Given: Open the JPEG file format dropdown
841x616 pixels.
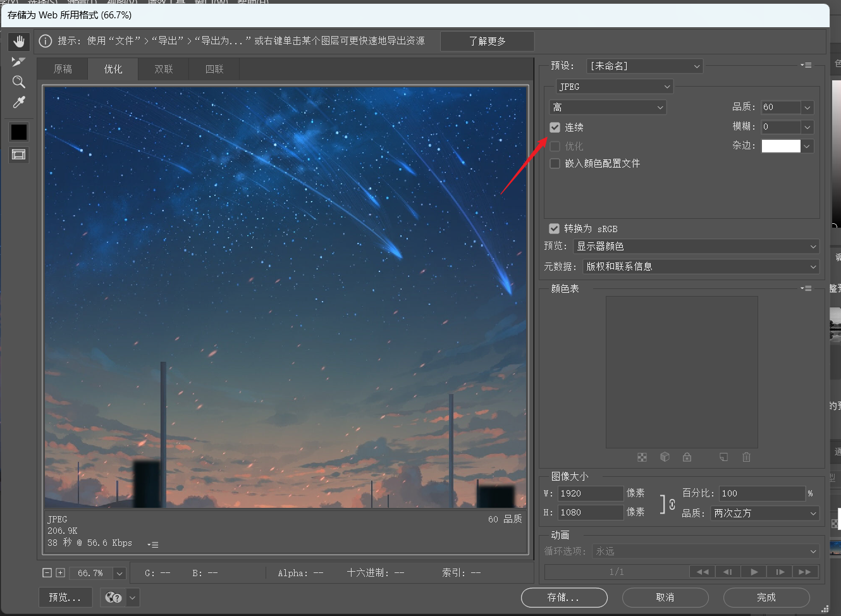Looking at the screenshot, I should click(x=614, y=87).
